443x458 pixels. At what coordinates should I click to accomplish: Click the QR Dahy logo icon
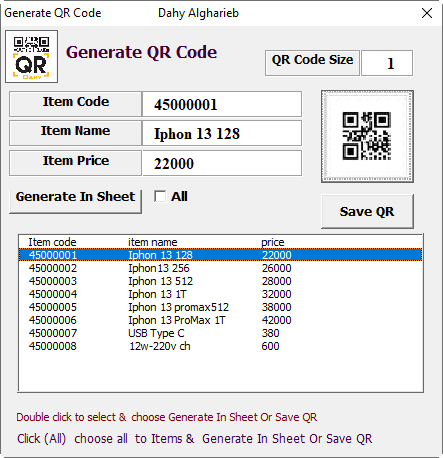tap(31, 56)
